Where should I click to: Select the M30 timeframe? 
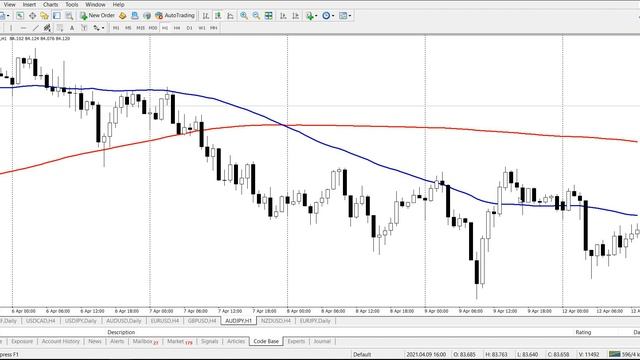(153, 28)
